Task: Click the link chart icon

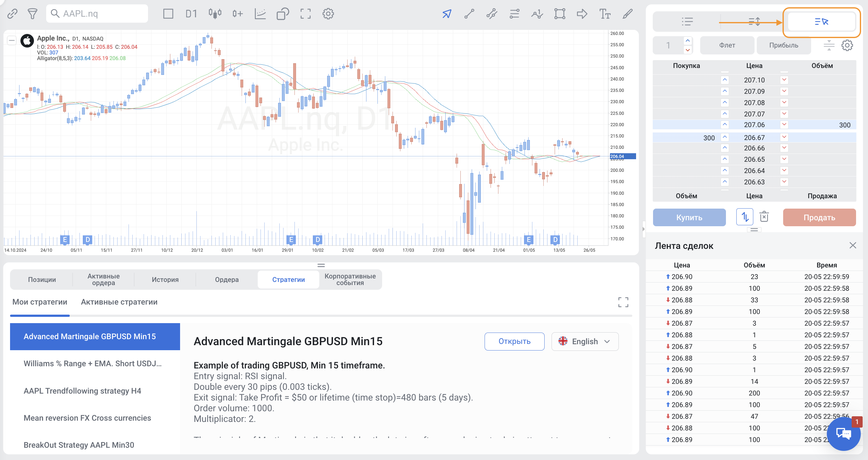Action: [13, 14]
